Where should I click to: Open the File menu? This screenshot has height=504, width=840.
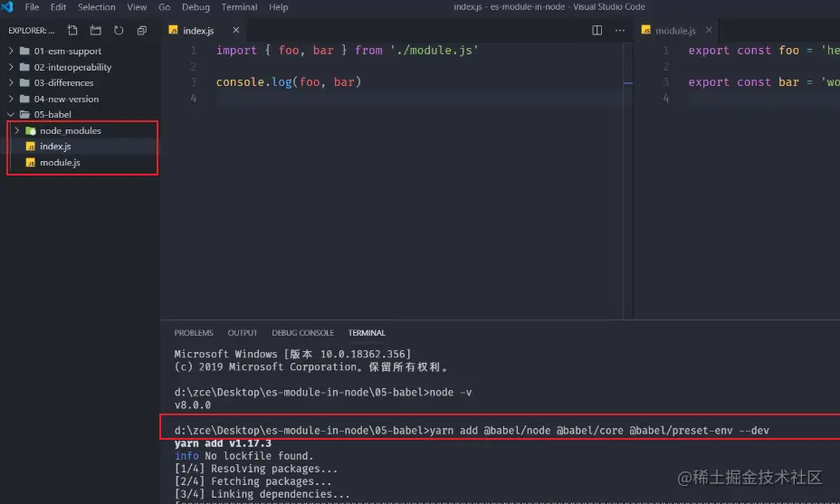click(32, 7)
